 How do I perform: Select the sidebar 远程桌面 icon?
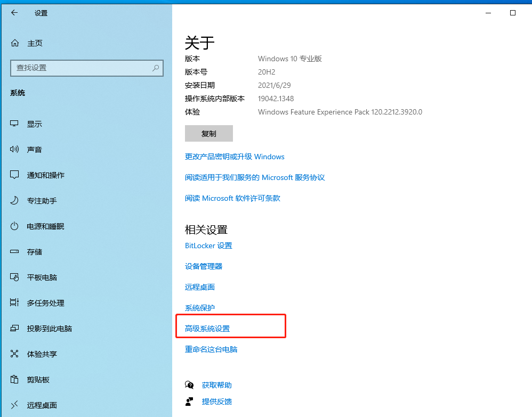[x=14, y=405]
